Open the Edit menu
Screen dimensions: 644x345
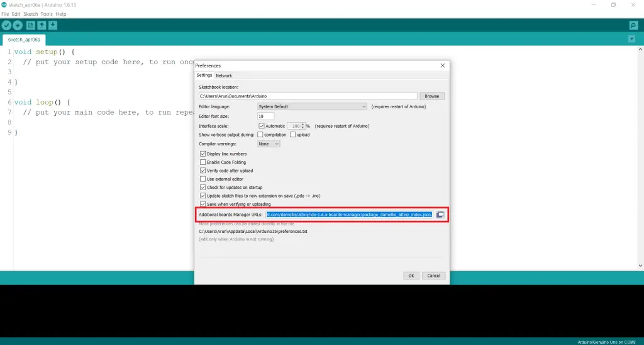pyautogui.click(x=16, y=14)
